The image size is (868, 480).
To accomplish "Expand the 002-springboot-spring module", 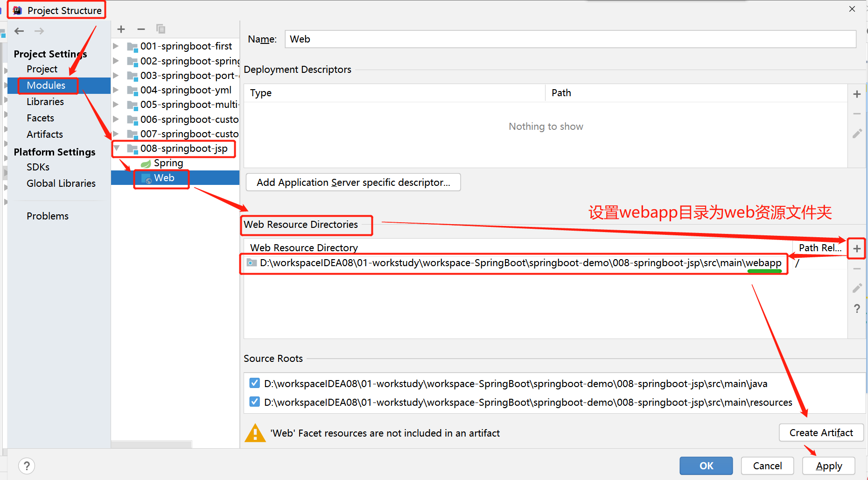I will (x=116, y=61).
